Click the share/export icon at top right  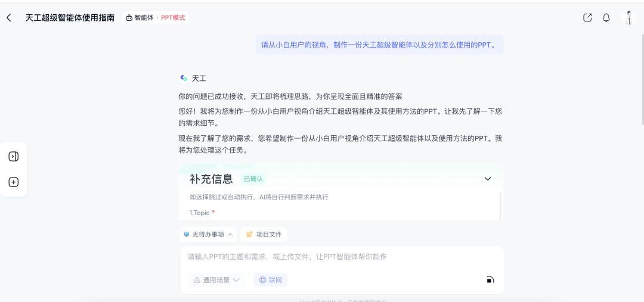[588, 18]
